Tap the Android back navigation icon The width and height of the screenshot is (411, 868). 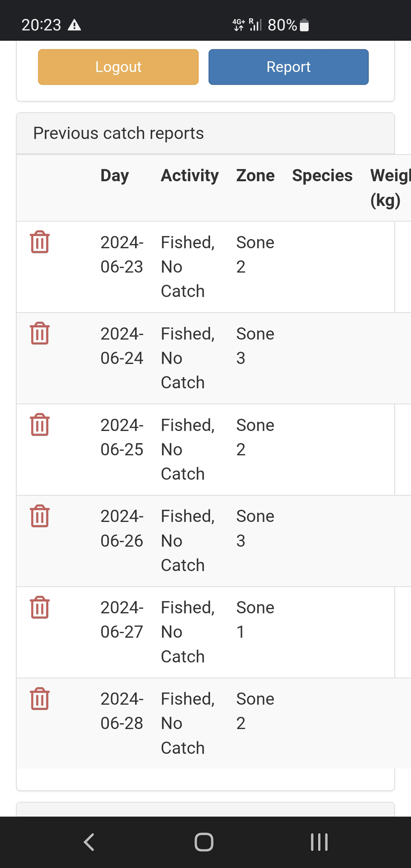point(89,842)
